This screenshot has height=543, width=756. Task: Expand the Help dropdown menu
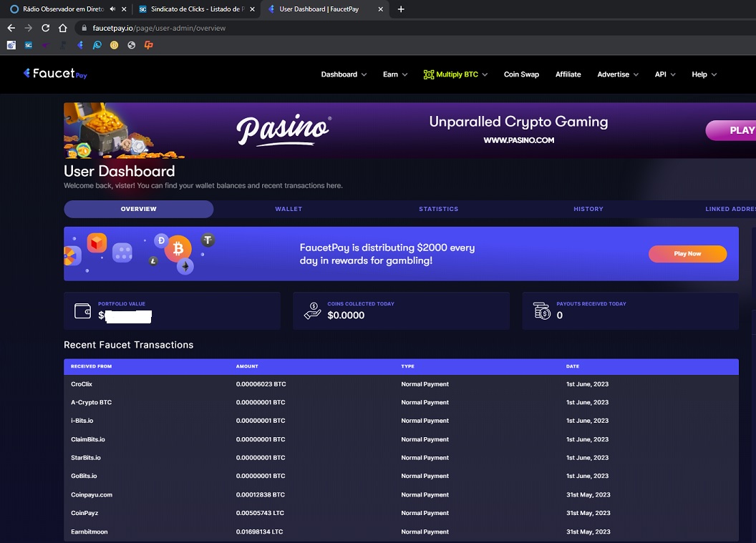tap(704, 74)
